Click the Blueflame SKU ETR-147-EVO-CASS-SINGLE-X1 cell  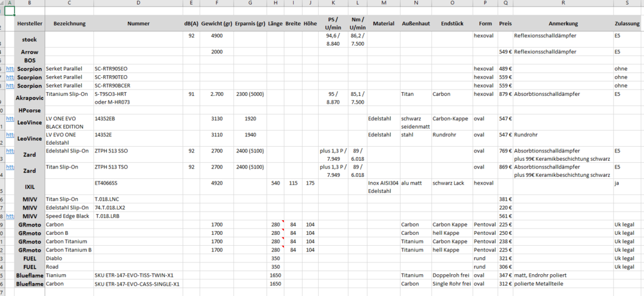point(138,283)
